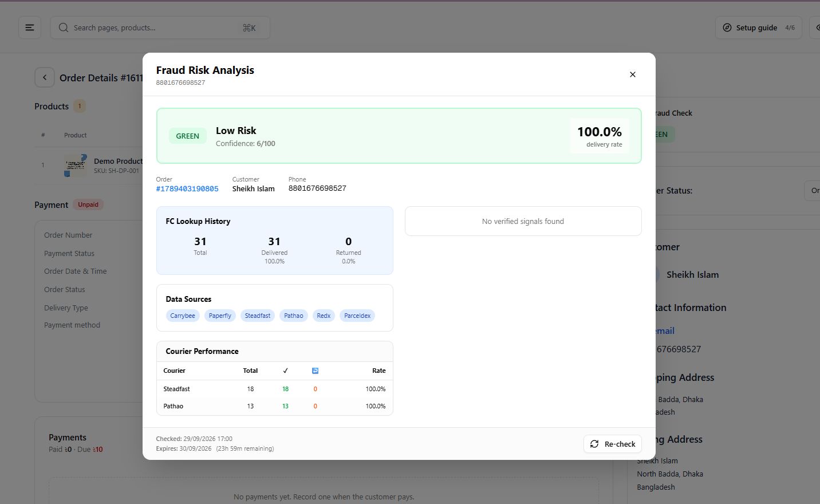Click the customer name Sheikh Islam in dialog
This screenshot has height=504, width=820.
[254, 188]
